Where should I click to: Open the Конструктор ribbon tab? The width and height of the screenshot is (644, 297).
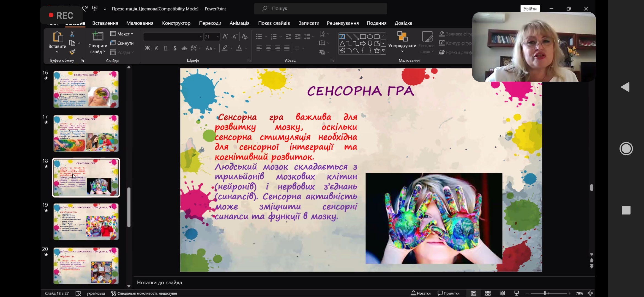pyautogui.click(x=176, y=23)
